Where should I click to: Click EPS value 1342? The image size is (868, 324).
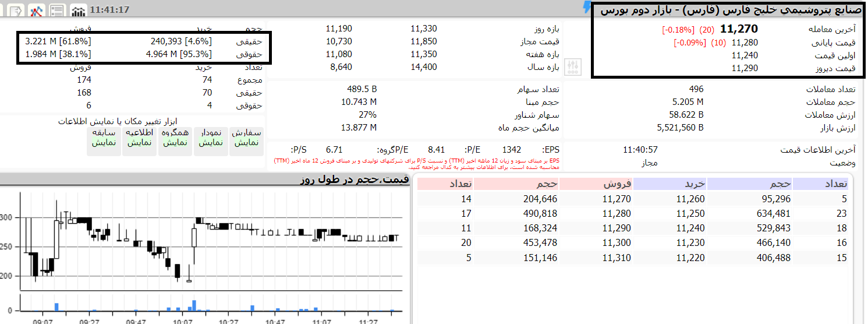point(511,150)
